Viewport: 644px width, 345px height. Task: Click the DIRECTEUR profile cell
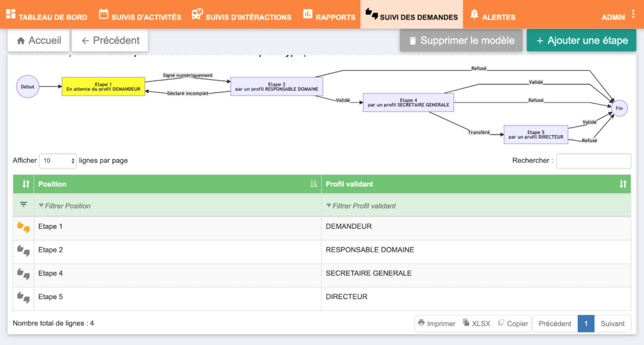(x=477, y=298)
